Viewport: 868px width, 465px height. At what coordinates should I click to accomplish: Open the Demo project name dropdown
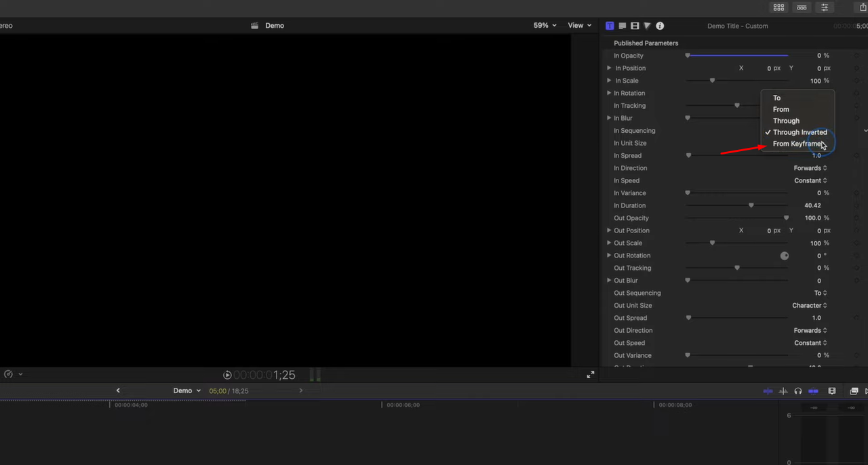coord(187,390)
